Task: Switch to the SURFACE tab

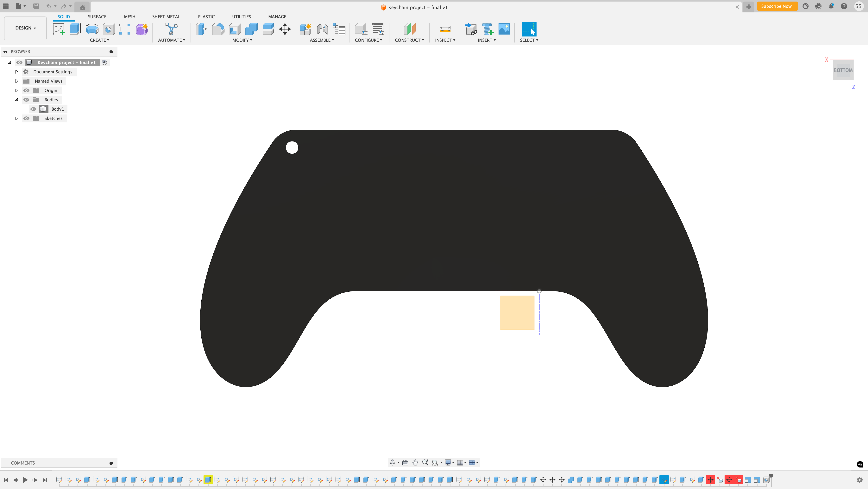Action: pos(97,16)
